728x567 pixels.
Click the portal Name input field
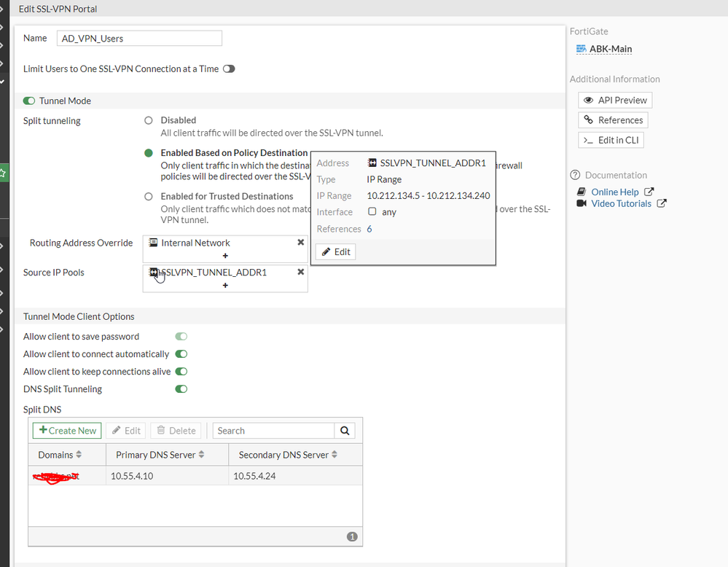[x=138, y=38]
